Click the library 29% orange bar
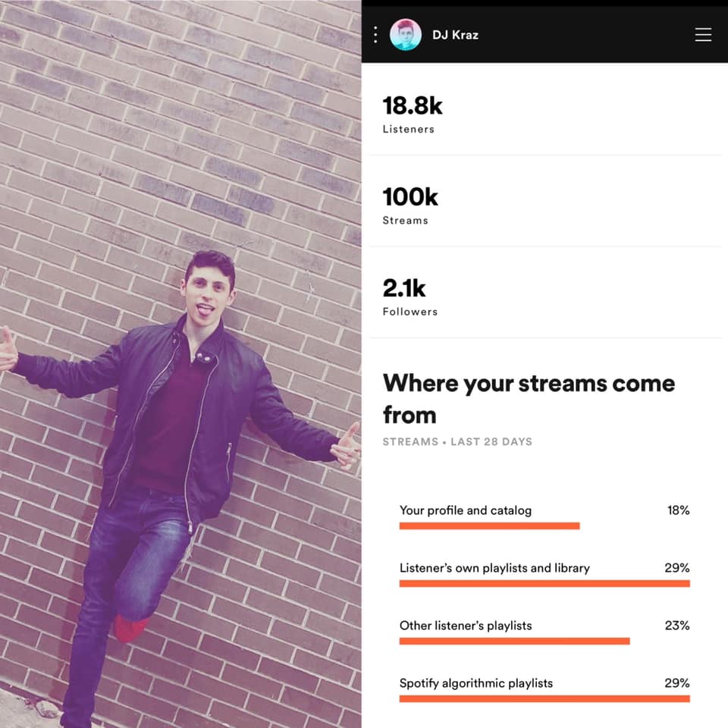 [x=544, y=584]
